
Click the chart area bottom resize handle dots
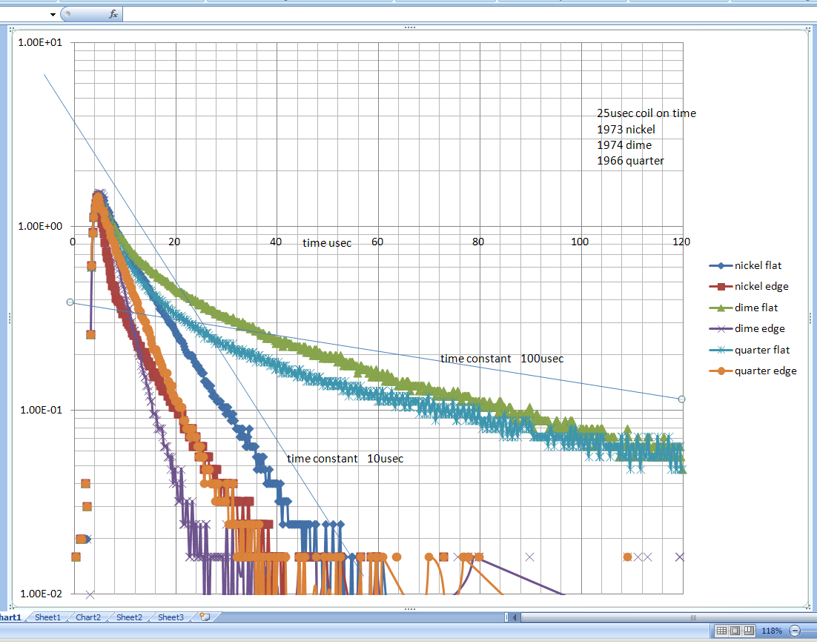click(x=410, y=608)
